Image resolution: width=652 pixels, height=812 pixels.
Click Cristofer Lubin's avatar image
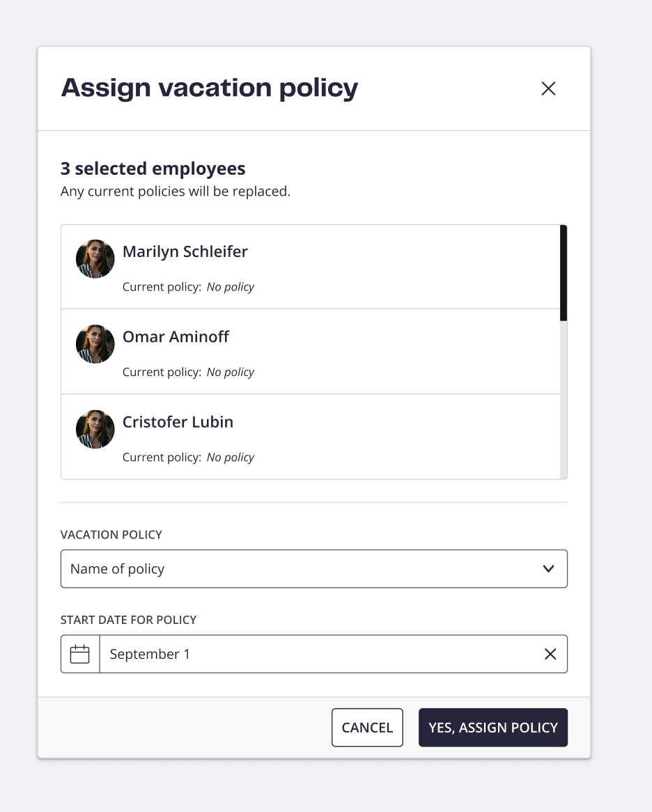point(95,429)
